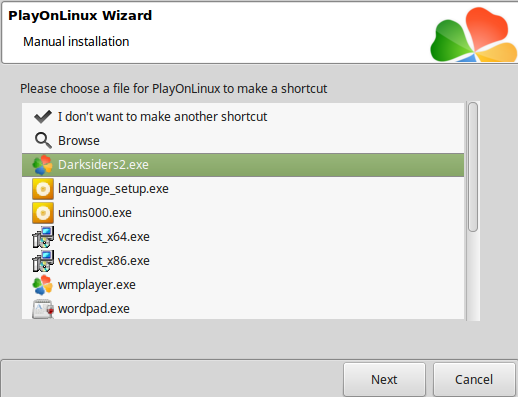
Task: Click the vcredist_x86.exe setup icon
Action: point(43,261)
